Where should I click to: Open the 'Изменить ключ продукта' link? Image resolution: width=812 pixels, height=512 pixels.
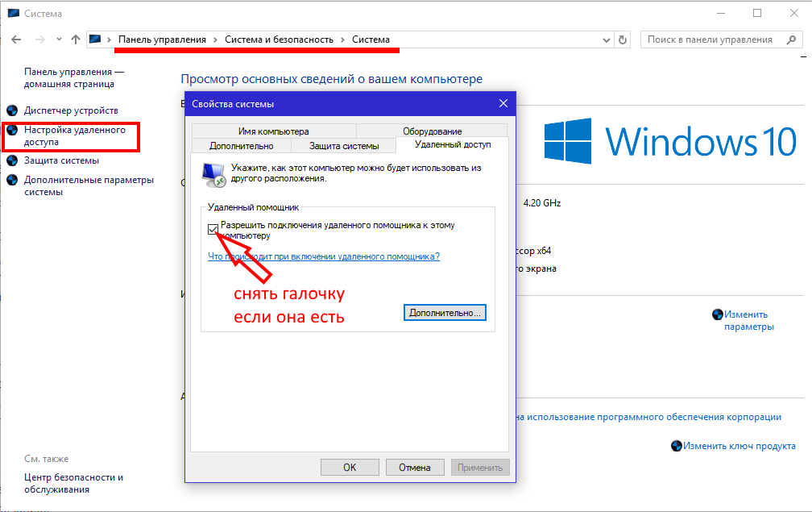click(x=739, y=446)
